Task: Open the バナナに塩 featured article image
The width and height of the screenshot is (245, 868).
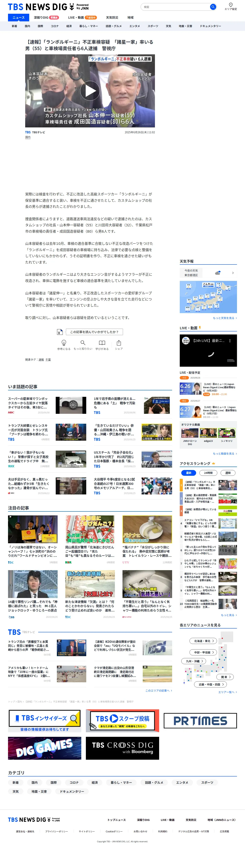Action: tap(147, 529)
